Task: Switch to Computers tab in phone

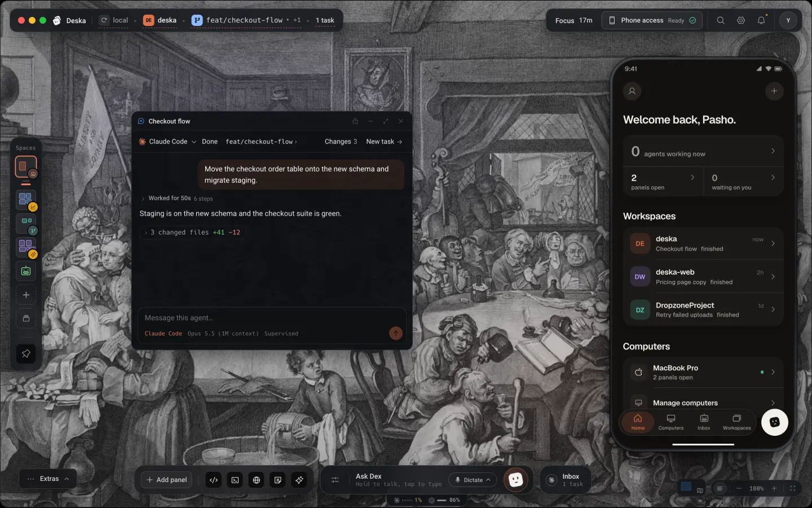Action: point(670,422)
